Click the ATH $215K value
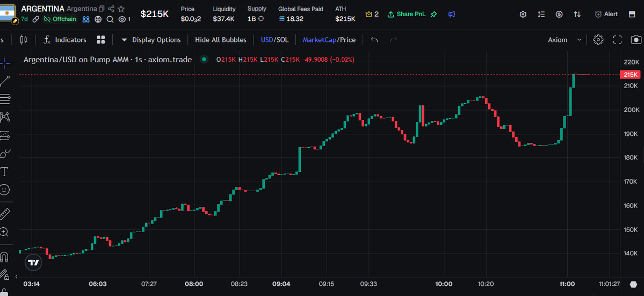Image resolution: width=644 pixels, height=296 pixels. (x=345, y=18)
